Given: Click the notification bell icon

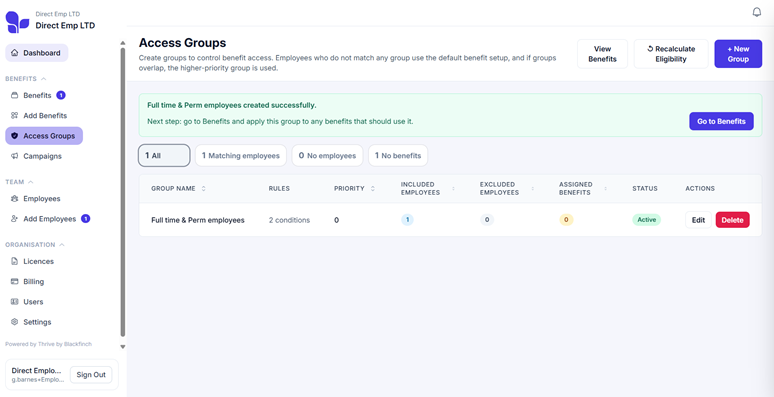Looking at the screenshot, I should (757, 12).
